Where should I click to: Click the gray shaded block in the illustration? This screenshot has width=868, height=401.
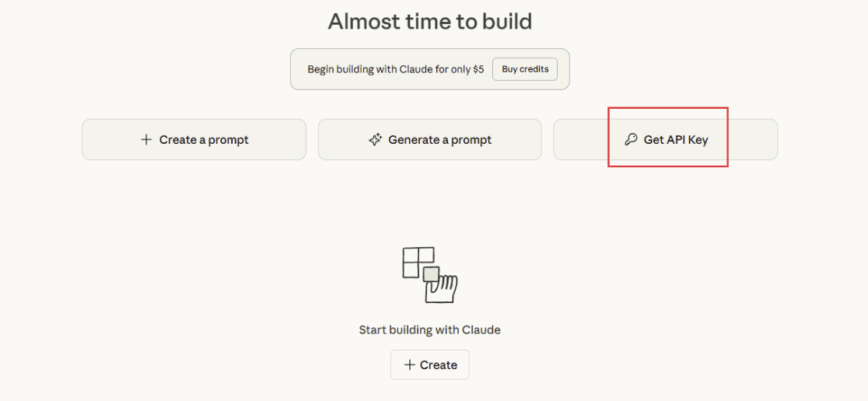click(x=431, y=274)
